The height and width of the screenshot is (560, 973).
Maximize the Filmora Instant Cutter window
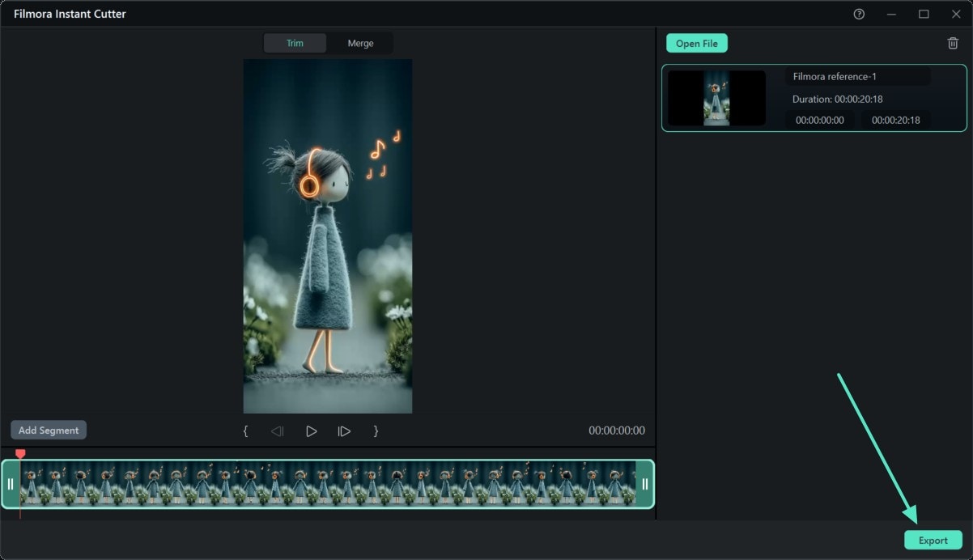tap(924, 15)
